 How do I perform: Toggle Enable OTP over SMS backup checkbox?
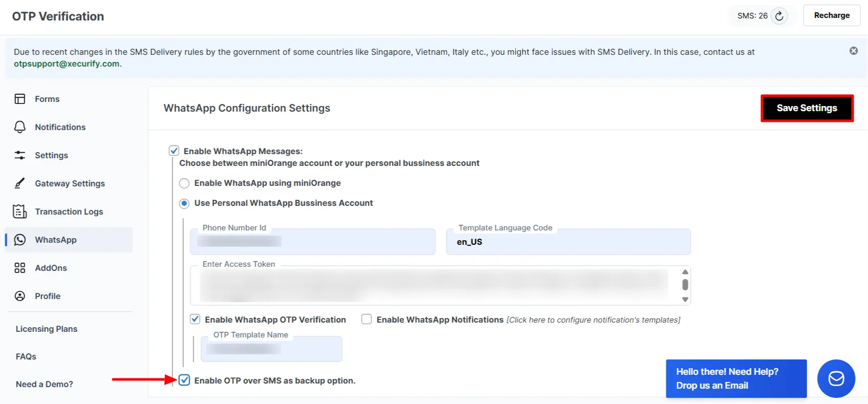tap(184, 380)
